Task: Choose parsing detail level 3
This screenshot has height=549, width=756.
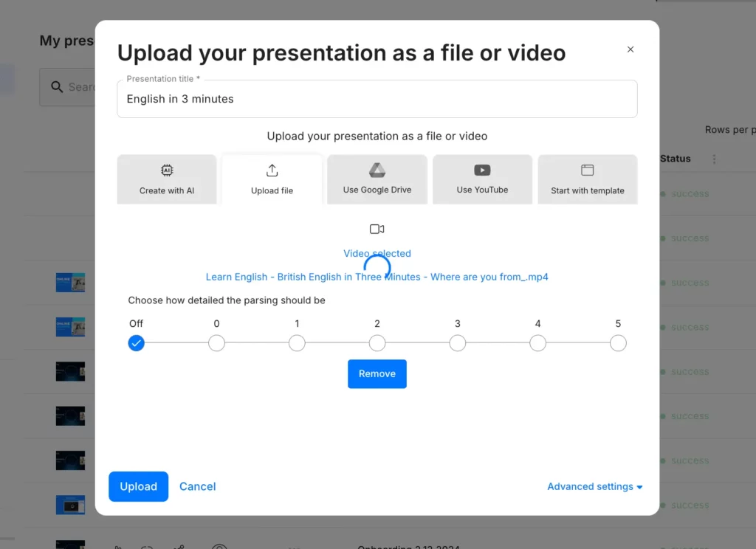Action: pos(458,343)
